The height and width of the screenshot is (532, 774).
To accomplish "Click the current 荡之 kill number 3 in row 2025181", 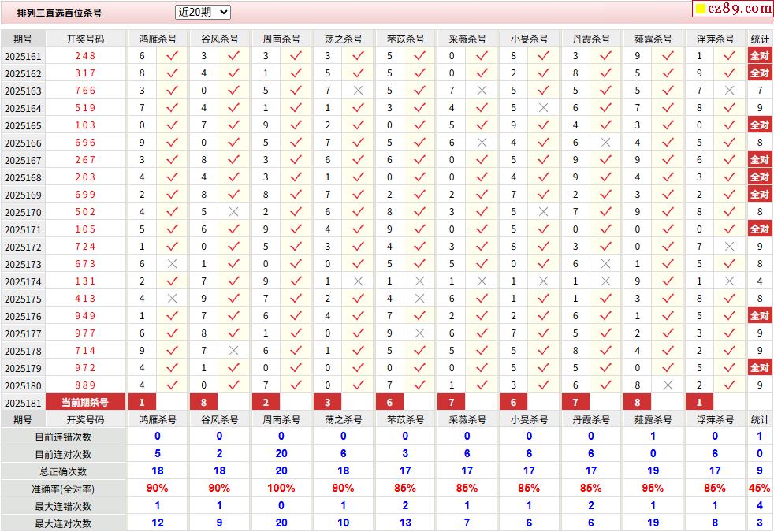I will click(x=328, y=402).
